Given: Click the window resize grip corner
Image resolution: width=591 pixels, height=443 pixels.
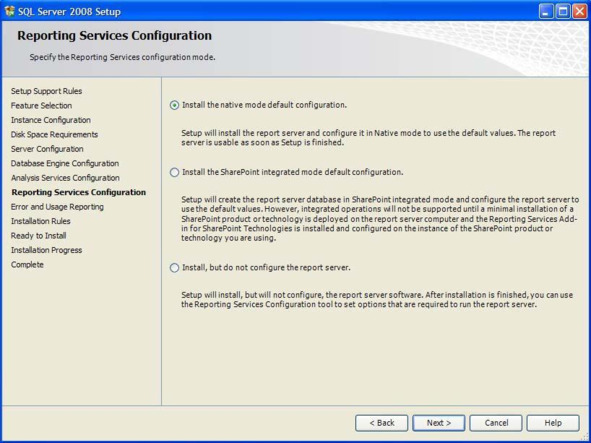Looking at the screenshot, I should [x=585, y=437].
